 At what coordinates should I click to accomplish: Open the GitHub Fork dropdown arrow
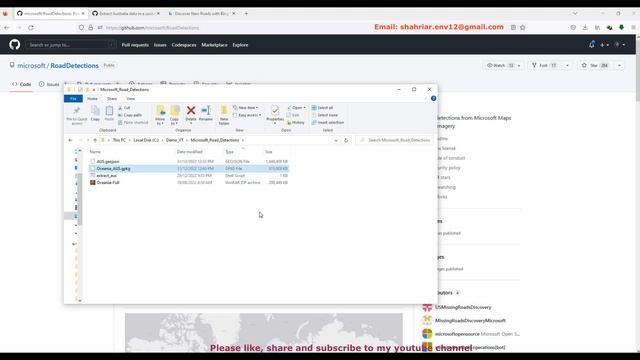coord(567,65)
